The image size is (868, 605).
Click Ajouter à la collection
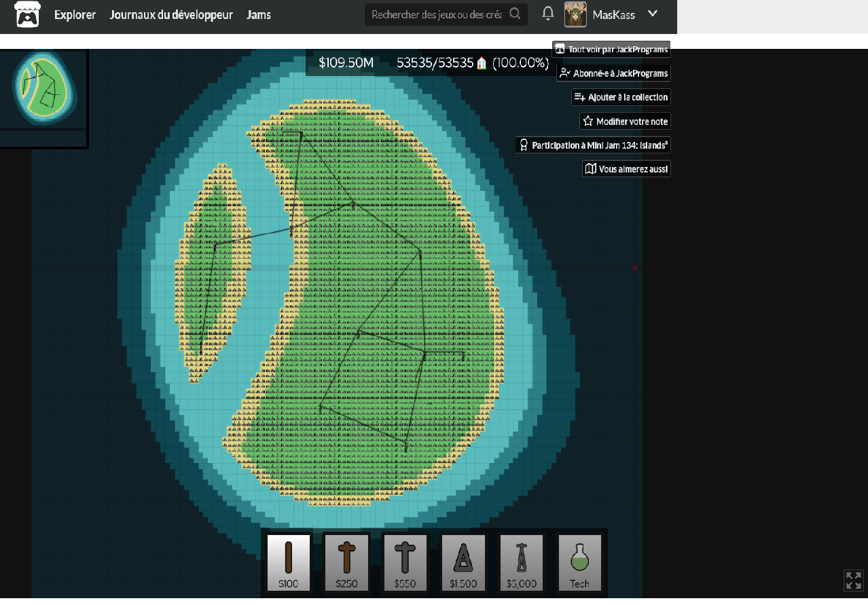(621, 97)
